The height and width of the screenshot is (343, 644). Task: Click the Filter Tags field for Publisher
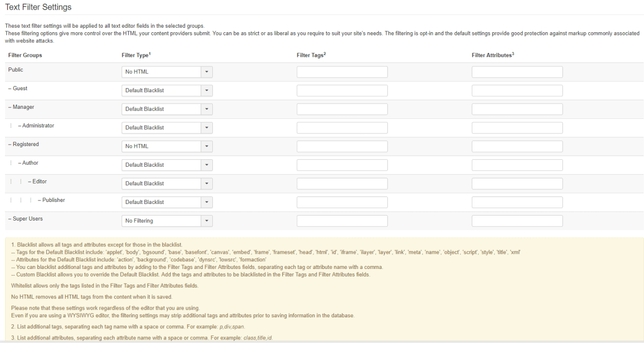(x=342, y=202)
